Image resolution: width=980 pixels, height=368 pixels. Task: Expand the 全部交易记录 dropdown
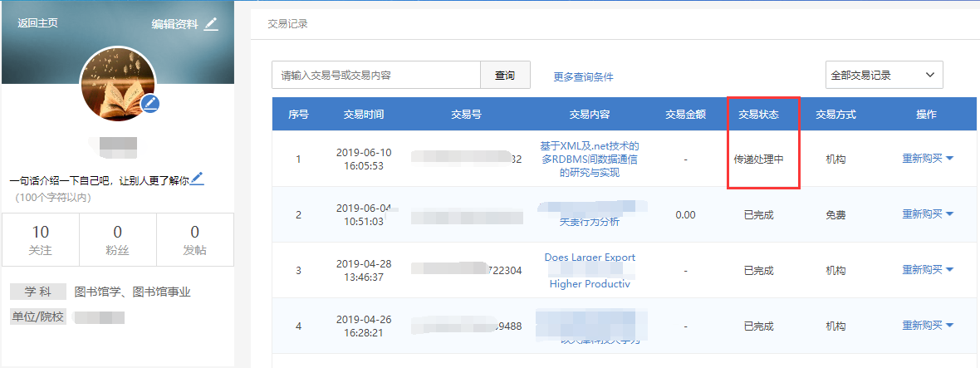pos(884,75)
